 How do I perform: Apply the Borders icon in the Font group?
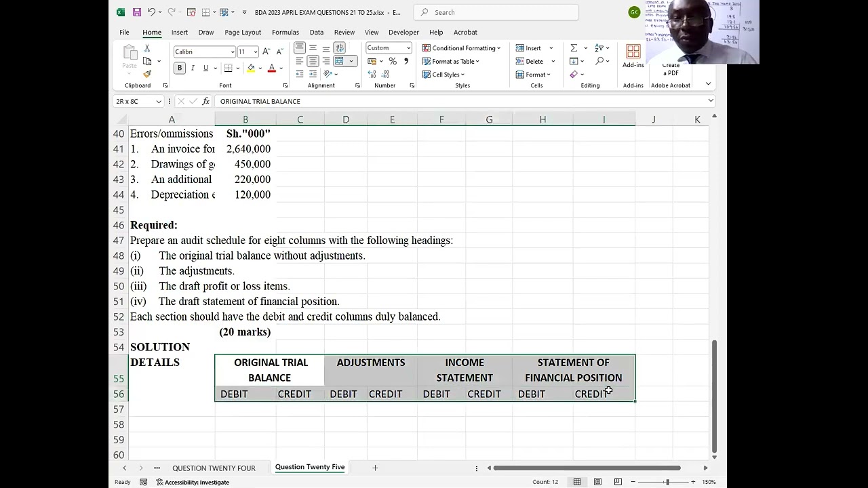(x=229, y=68)
